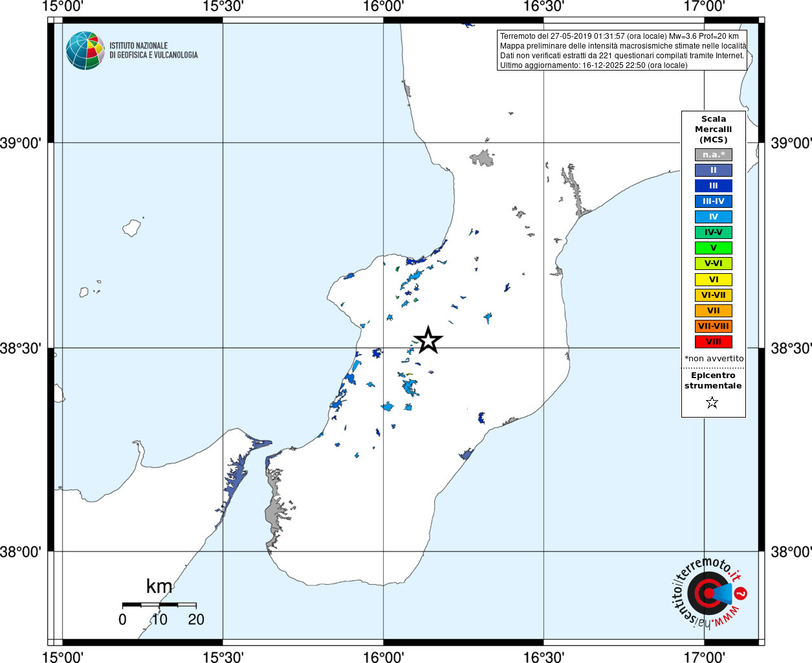Select the green V legend swatch

pos(714,248)
